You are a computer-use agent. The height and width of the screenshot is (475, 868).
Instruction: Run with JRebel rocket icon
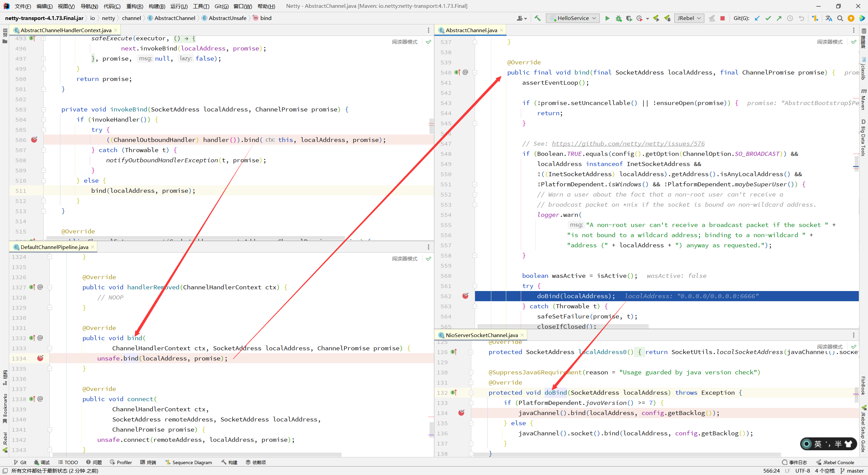pyautogui.click(x=656, y=18)
